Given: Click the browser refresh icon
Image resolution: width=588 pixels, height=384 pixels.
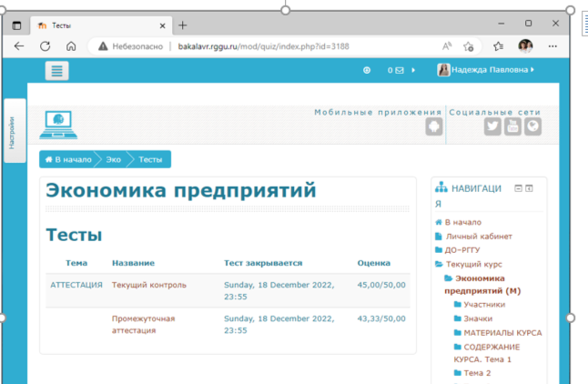Looking at the screenshot, I should coord(45,45).
